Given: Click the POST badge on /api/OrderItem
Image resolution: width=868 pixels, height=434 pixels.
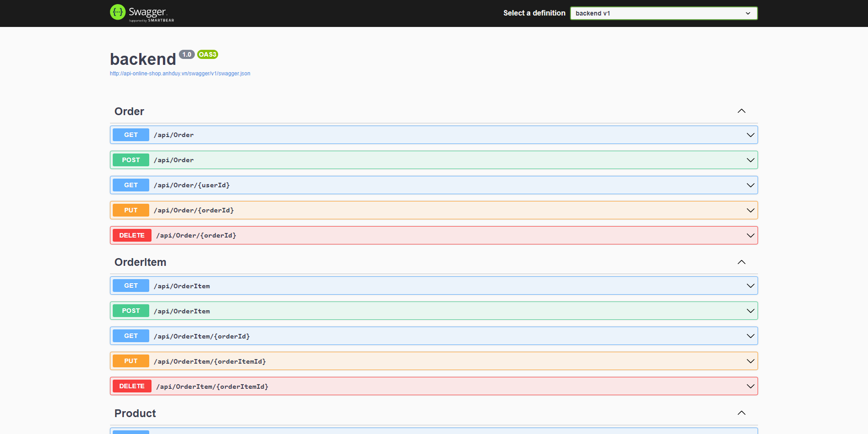Looking at the screenshot, I should pyautogui.click(x=131, y=311).
